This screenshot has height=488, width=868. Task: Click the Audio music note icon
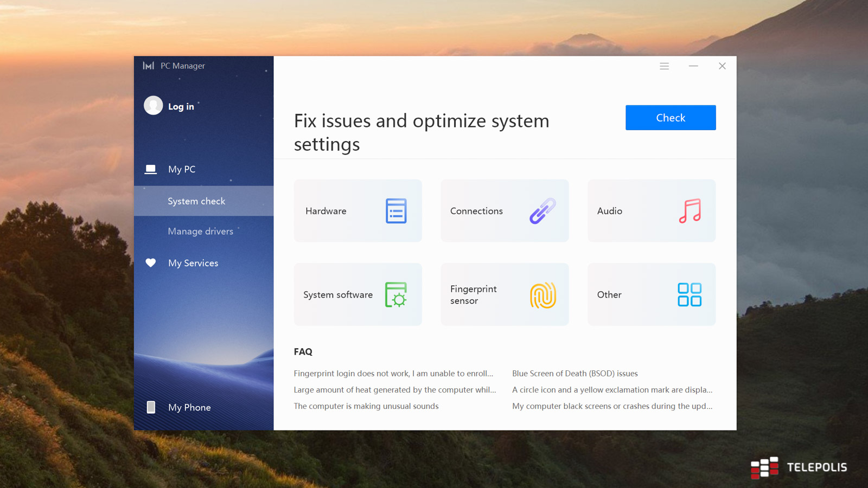690,211
